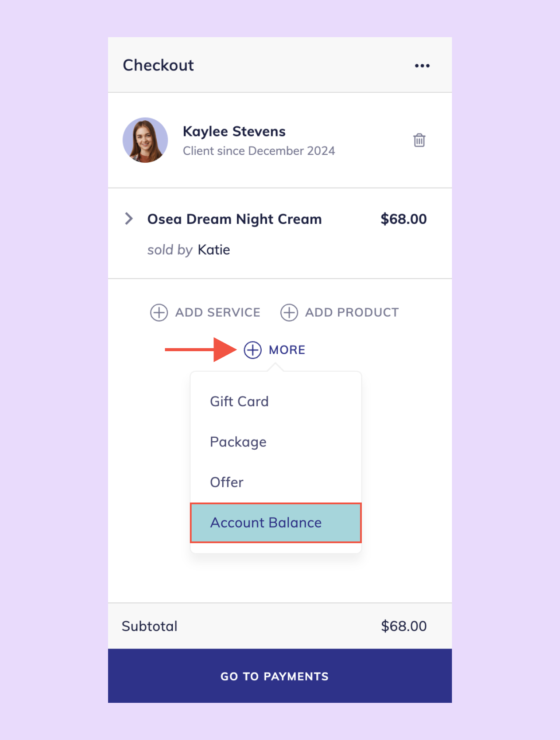
Task: Open the three-dot checkout options menu
Action: (422, 66)
